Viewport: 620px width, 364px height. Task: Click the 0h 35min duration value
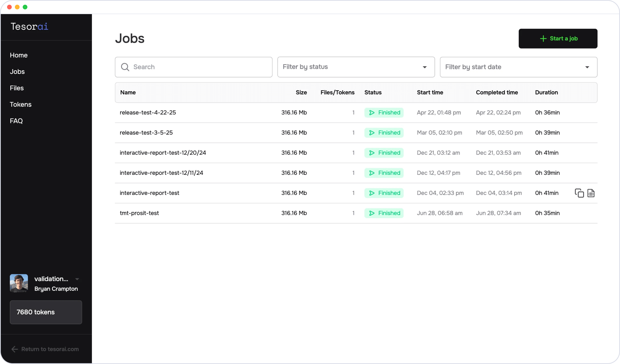547,213
